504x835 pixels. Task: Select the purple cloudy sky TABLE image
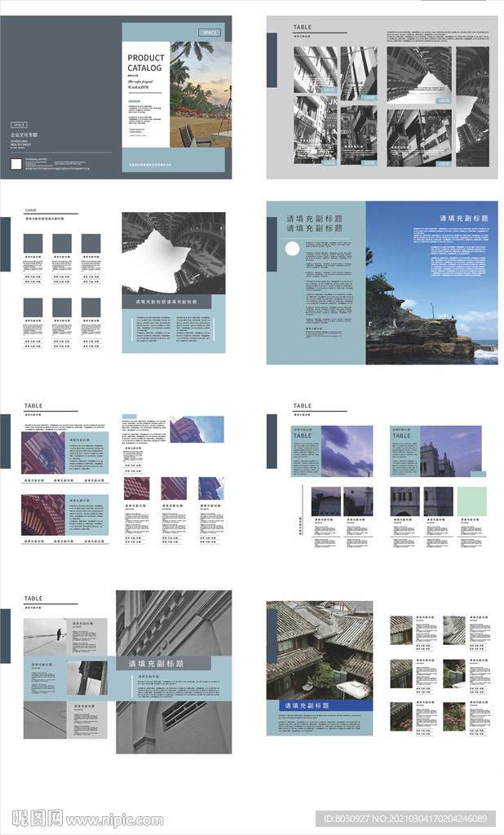pos(347,451)
